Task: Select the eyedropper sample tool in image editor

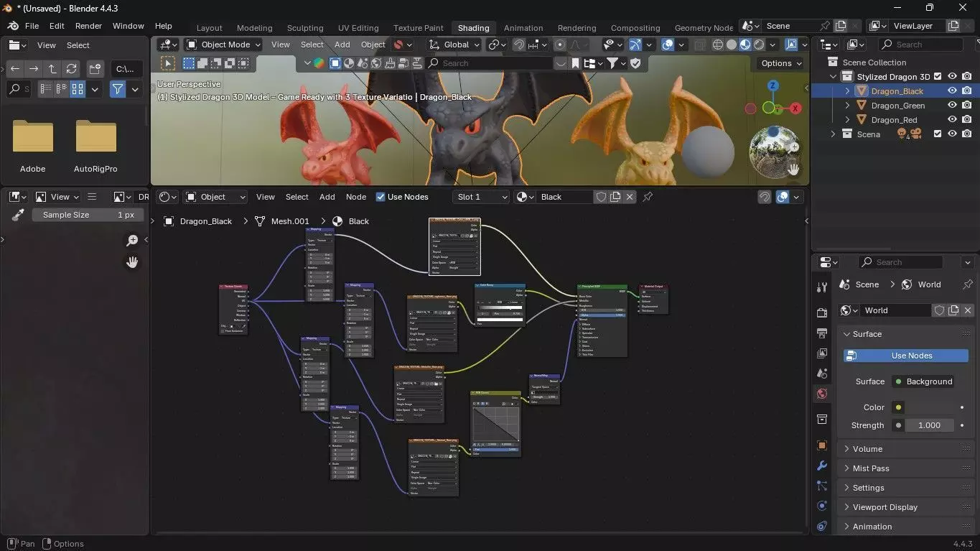Action: (19, 215)
